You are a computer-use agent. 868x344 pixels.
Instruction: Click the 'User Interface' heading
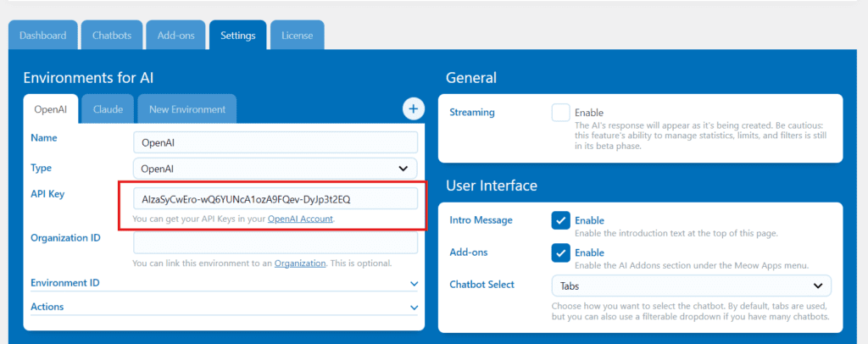pos(492,186)
